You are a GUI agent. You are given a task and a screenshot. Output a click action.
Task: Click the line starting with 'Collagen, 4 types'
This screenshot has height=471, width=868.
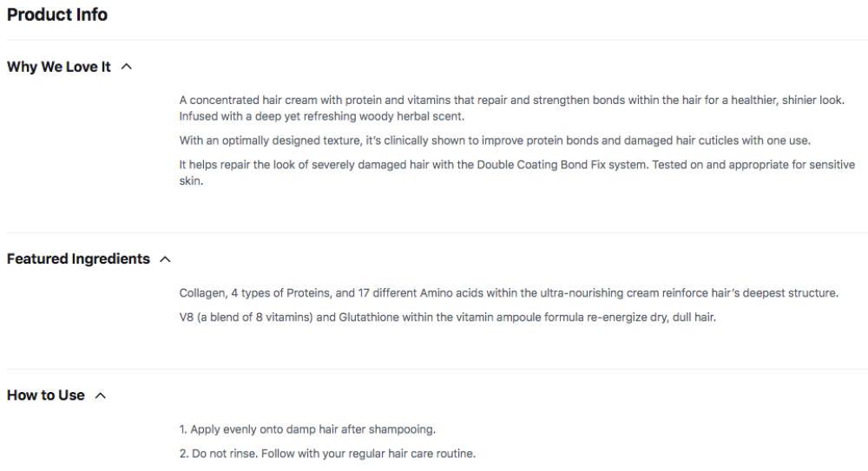pos(508,293)
